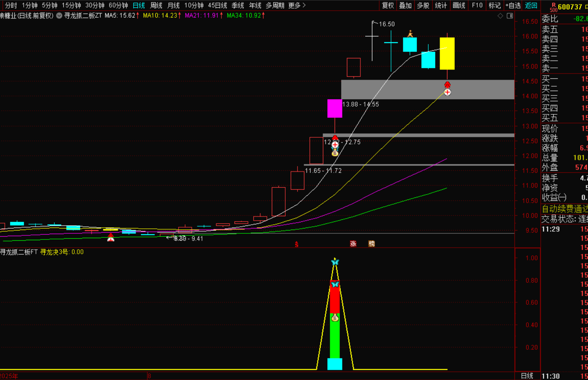Click the money bag icon in indicator bar
Viewport: 588px width, 380px height.
(x=335, y=317)
